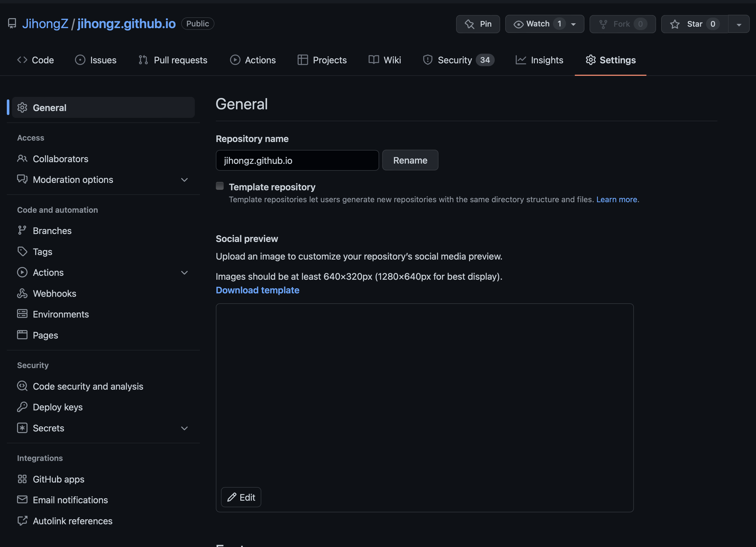Expand the Secrets section chevron

click(x=184, y=428)
